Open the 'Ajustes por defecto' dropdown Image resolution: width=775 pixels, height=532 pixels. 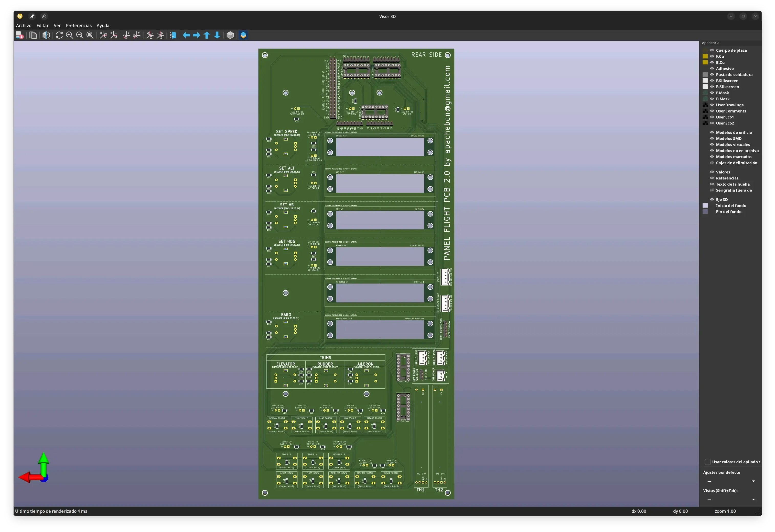tap(731, 481)
